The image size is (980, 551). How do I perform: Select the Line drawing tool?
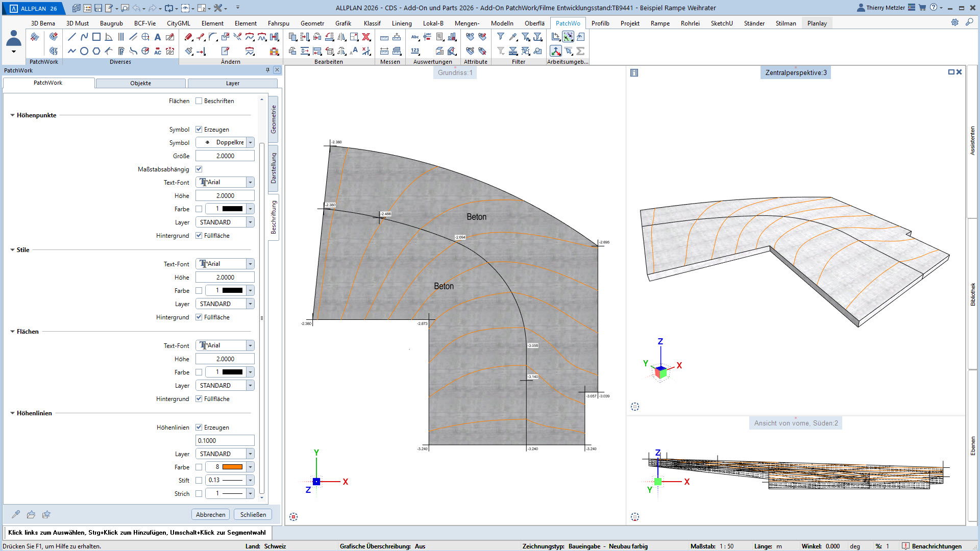tap(72, 37)
